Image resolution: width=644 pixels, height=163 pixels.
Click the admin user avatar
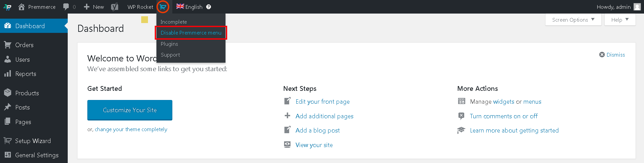click(x=637, y=7)
